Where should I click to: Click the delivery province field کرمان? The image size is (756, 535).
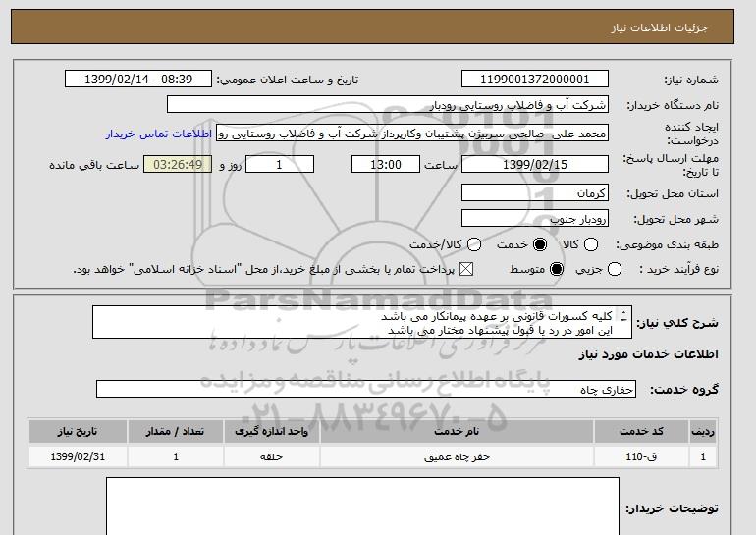coord(535,192)
